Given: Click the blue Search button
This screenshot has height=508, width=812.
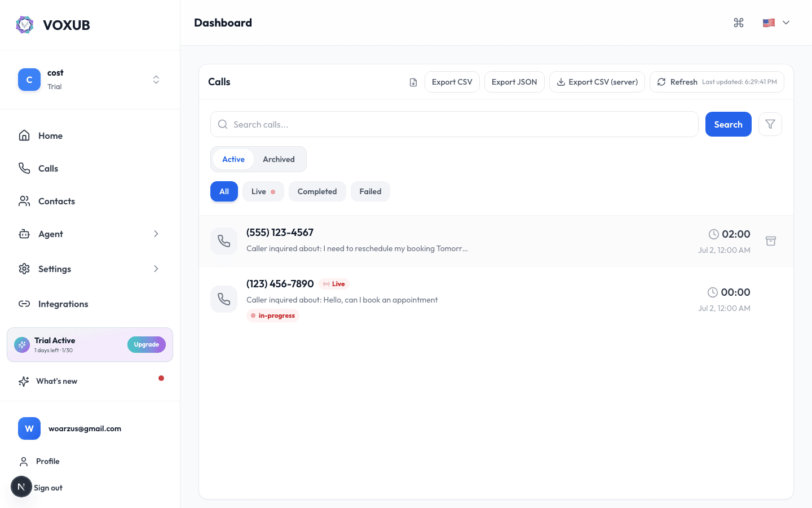Looking at the screenshot, I should coord(729,124).
